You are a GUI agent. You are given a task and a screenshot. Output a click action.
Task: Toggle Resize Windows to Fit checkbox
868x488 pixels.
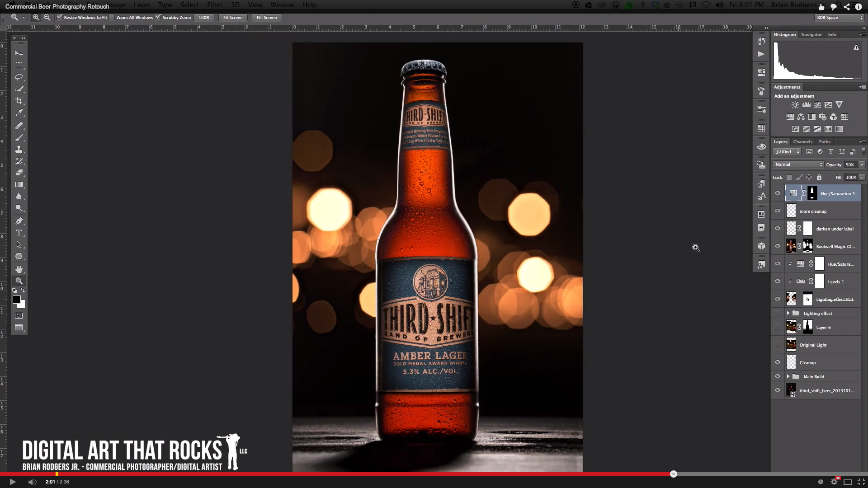coord(59,17)
